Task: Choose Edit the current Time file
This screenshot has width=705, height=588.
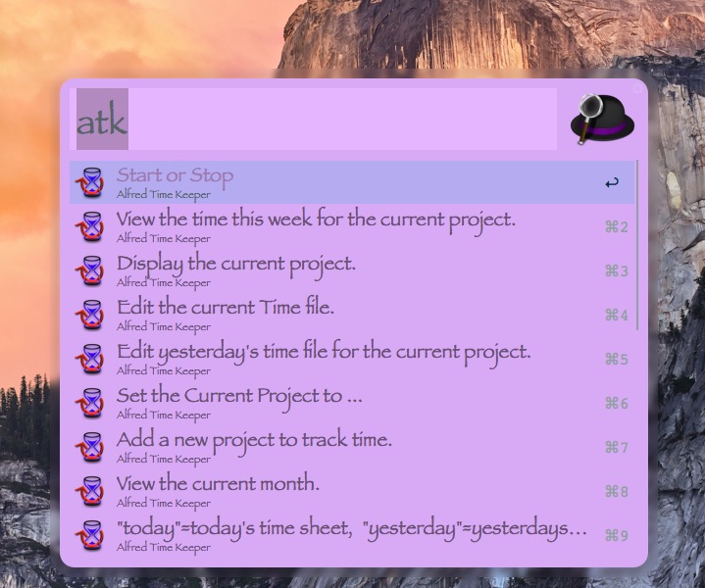Action: click(x=352, y=315)
